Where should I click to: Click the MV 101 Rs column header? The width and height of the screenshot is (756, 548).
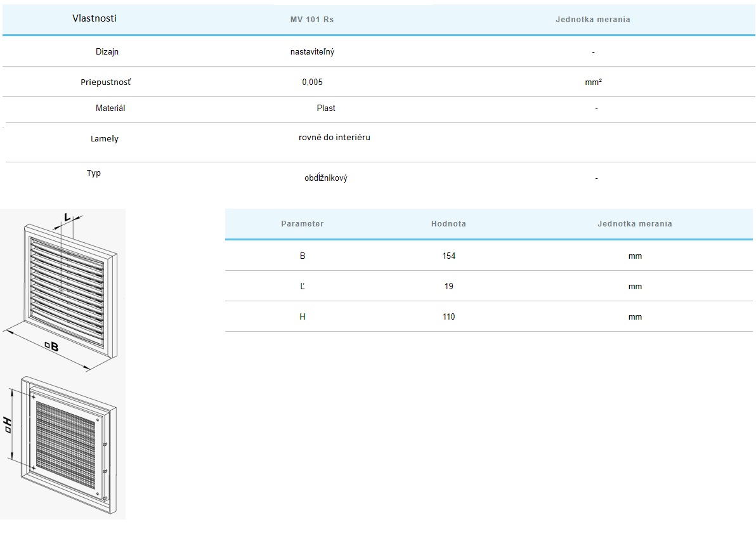click(312, 20)
